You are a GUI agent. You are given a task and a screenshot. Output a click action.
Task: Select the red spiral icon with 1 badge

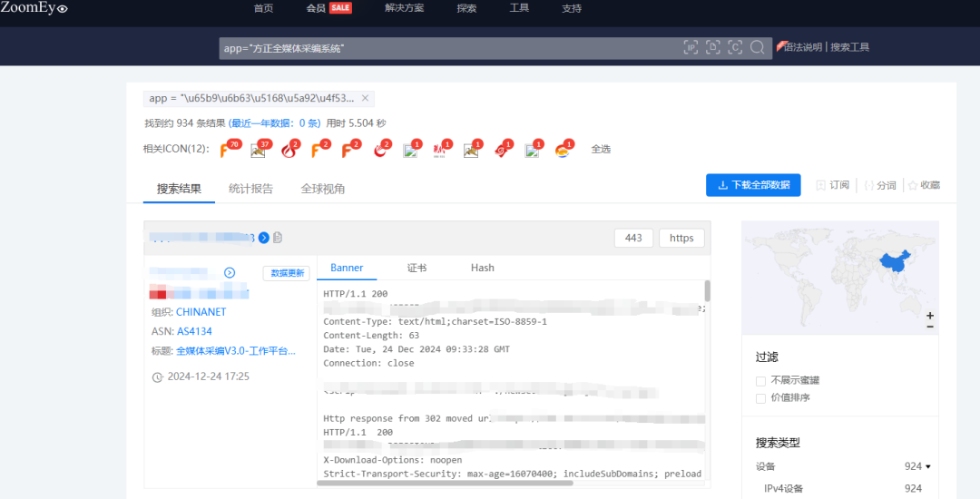(x=503, y=149)
